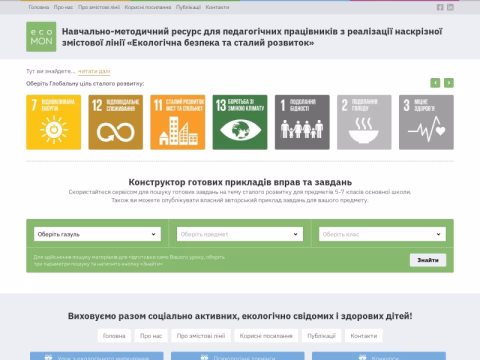This screenshot has width=480, height=360.
Task: Click the site title heading text
Action: point(252,37)
